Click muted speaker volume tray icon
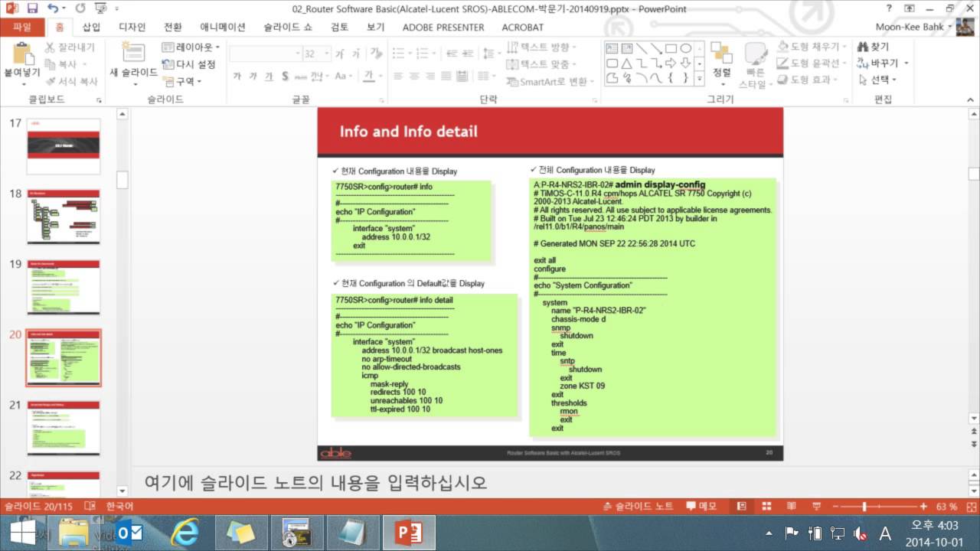Viewport: 980px width, 551px height. [x=861, y=533]
